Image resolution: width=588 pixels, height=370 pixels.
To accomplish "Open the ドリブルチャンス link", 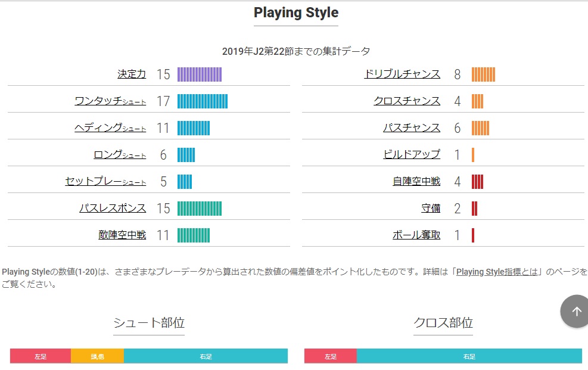I will 402,74.
